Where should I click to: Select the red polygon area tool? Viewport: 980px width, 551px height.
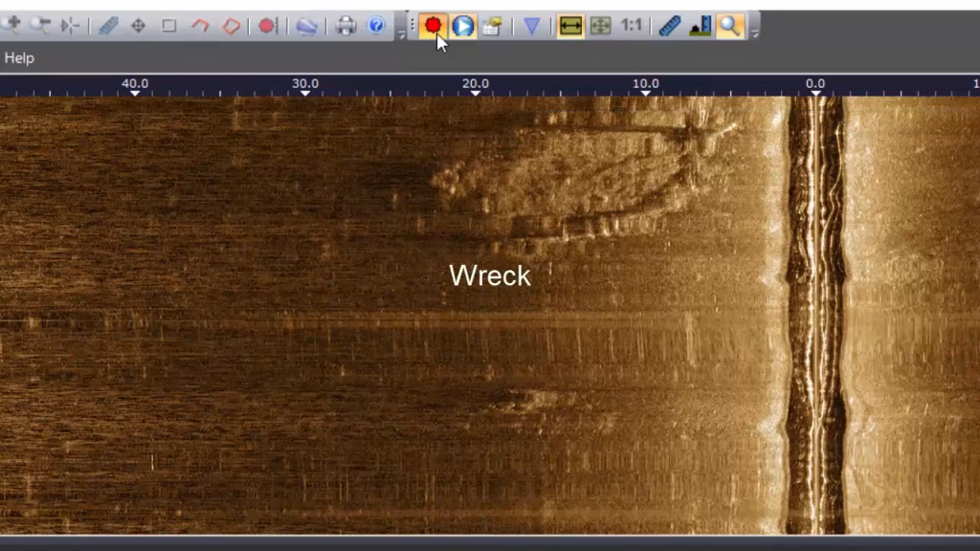231,26
